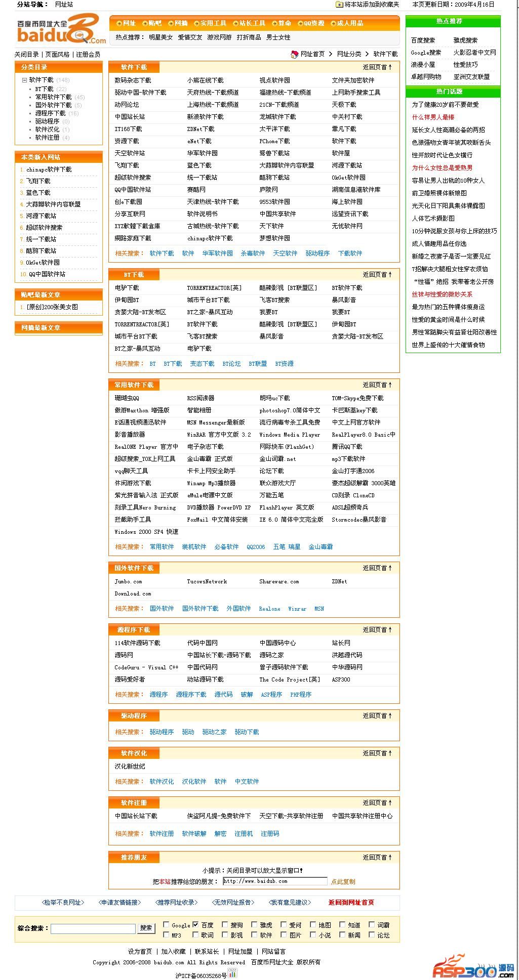Click <检举不良网址> link
The height and width of the screenshot is (980, 519).
[x=63, y=902]
